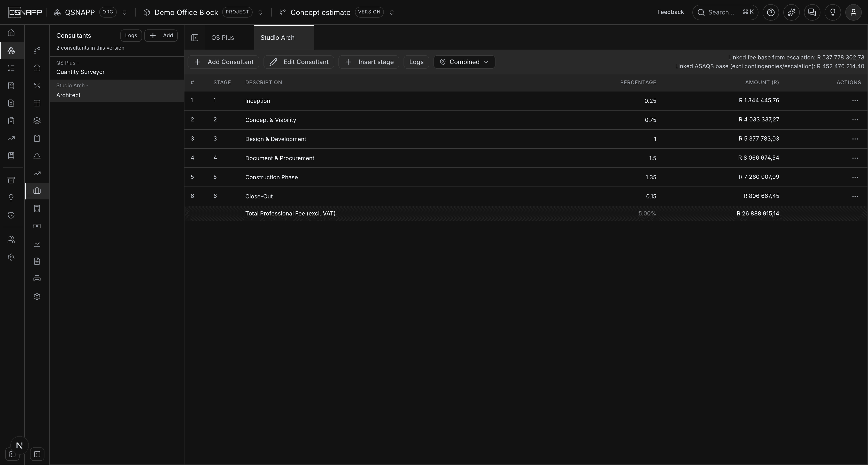Click Add in the Consultants panel header
This screenshot has width=868, height=465.
click(x=161, y=35)
